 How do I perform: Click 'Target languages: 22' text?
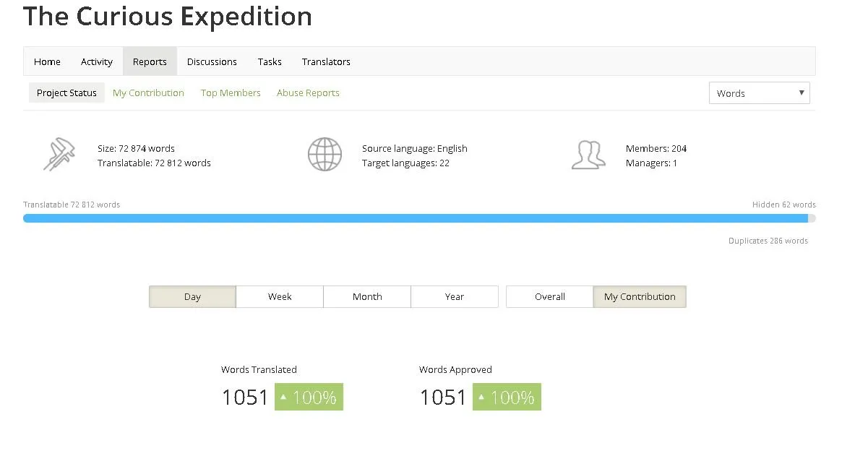[x=405, y=163]
